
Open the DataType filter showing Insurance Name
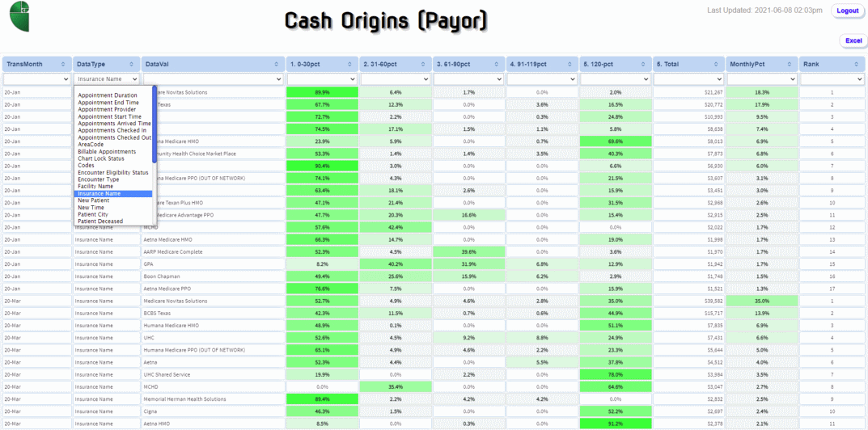107,79
